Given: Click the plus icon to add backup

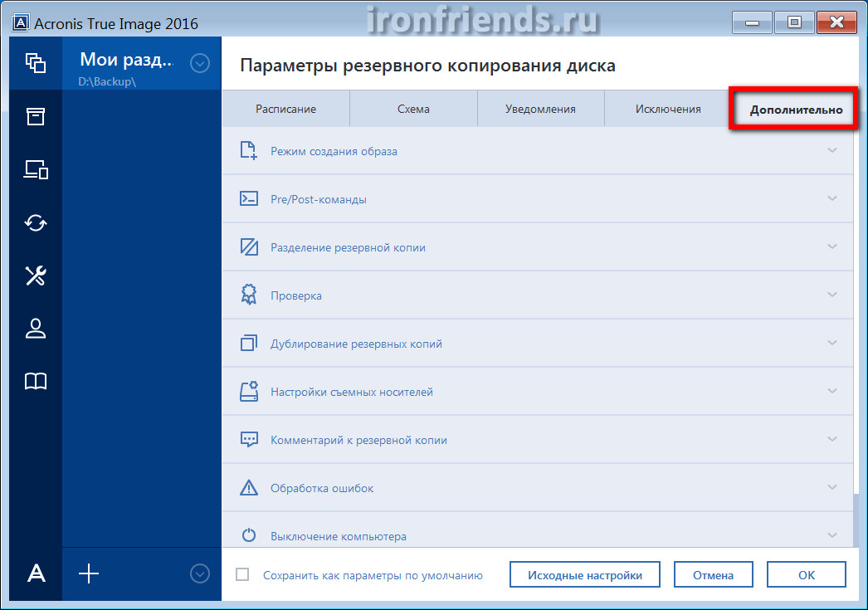Looking at the screenshot, I should pos(88,573).
